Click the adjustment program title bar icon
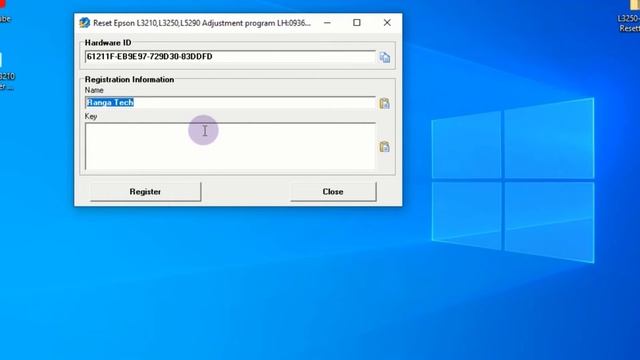The width and height of the screenshot is (640, 360). click(84, 23)
